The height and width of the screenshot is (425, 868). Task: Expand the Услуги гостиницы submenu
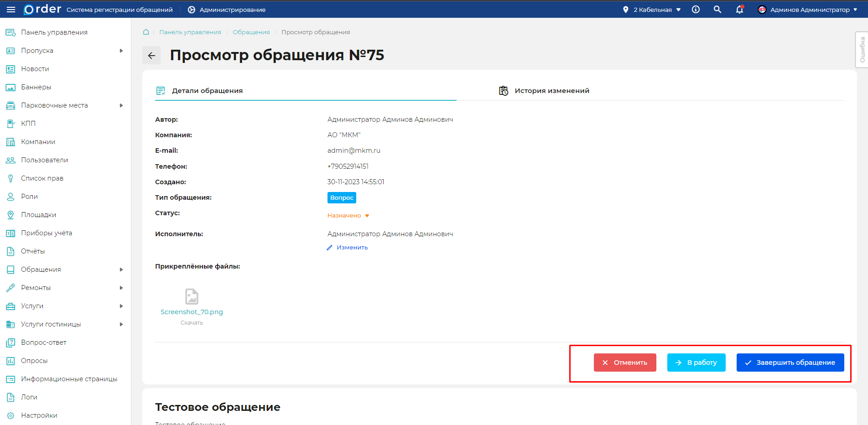point(121,324)
